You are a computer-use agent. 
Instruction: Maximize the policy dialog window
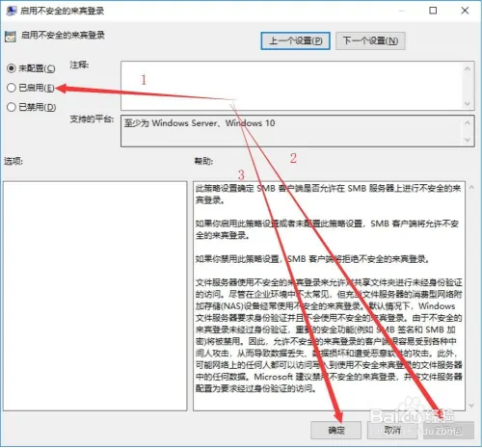pos(433,11)
